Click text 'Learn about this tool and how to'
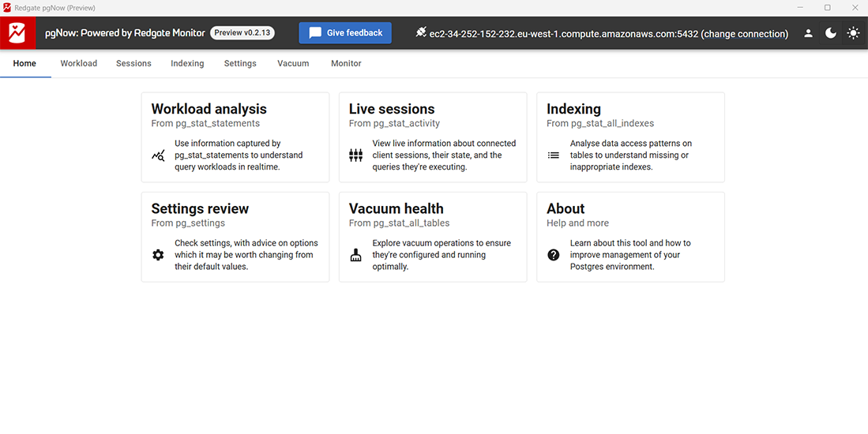The width and height of the screenshot is (868, 434). (x=630, y=243)
